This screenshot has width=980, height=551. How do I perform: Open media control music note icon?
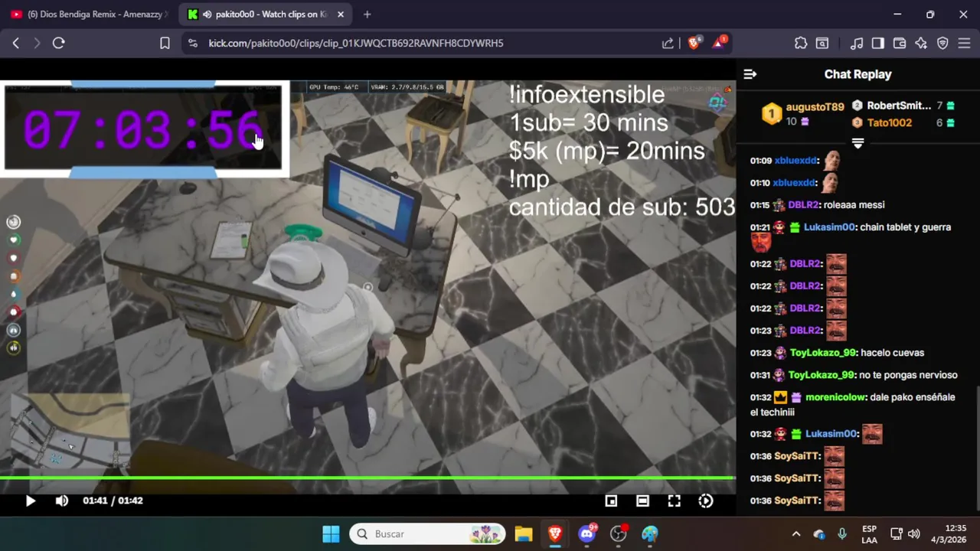[x=857, y=43]
